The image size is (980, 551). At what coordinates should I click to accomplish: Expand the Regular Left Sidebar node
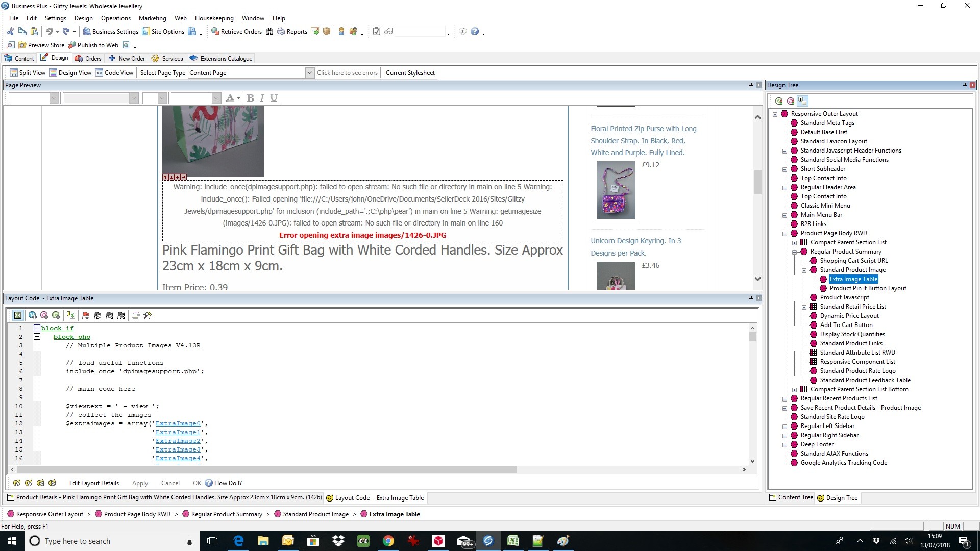pyautogui.click(x=785, y=427)
